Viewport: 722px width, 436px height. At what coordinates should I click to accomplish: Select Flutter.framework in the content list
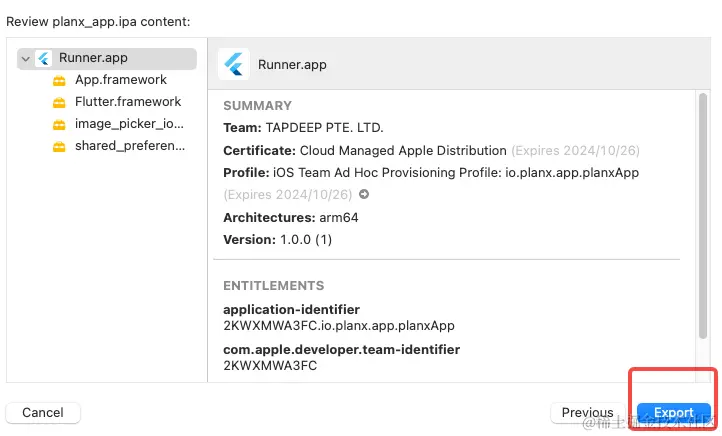[x=127, y=102]
